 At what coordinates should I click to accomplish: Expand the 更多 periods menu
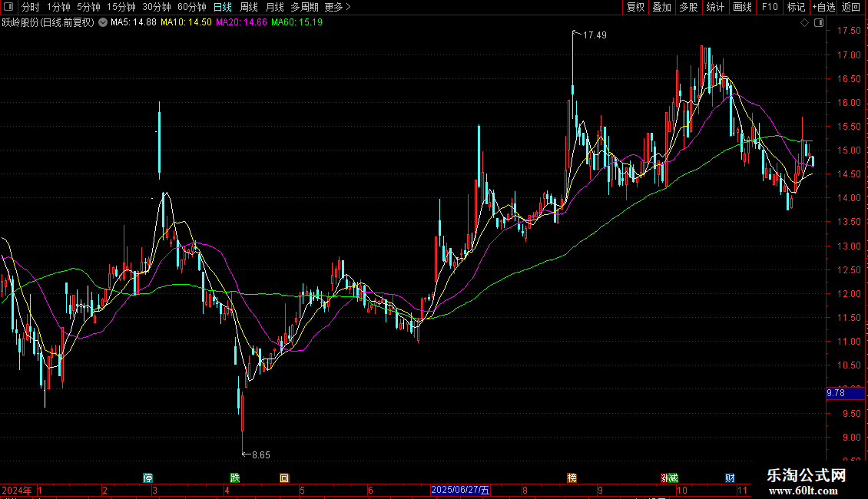tap(338, 7)
